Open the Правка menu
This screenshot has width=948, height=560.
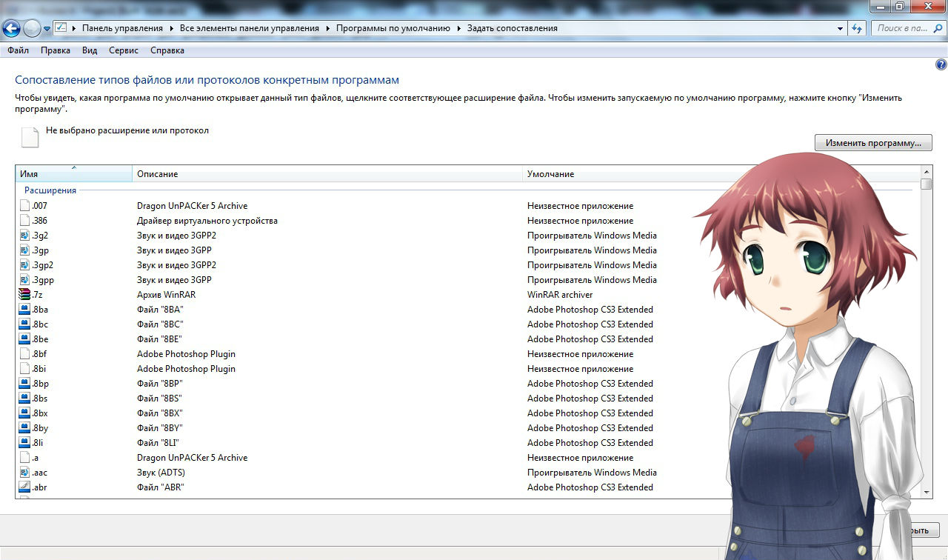coord(56,50)
